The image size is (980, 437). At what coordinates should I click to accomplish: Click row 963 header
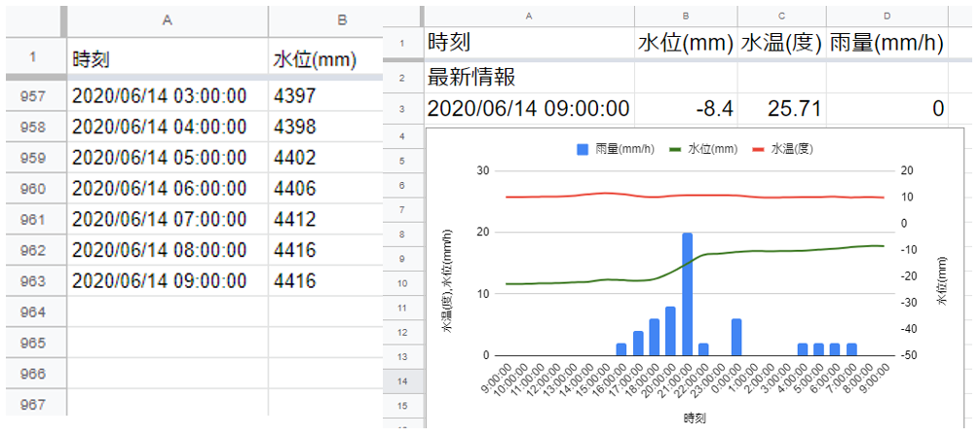[34, 281]
